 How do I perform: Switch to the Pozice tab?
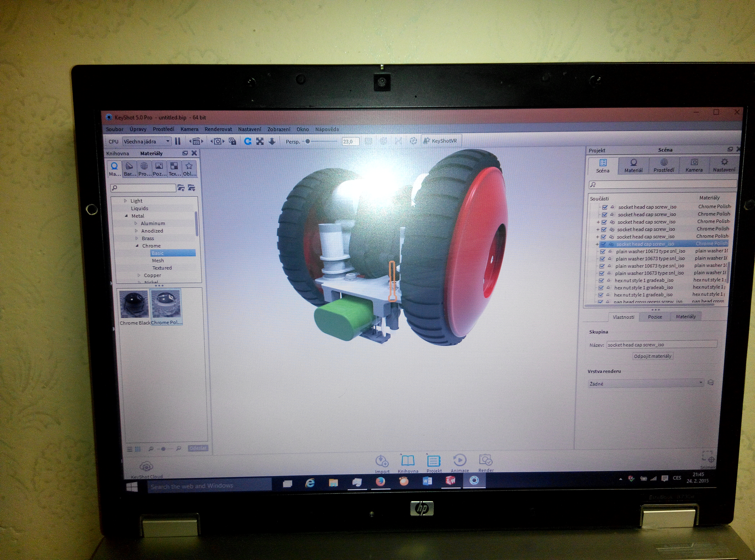(x=655, y=317)
